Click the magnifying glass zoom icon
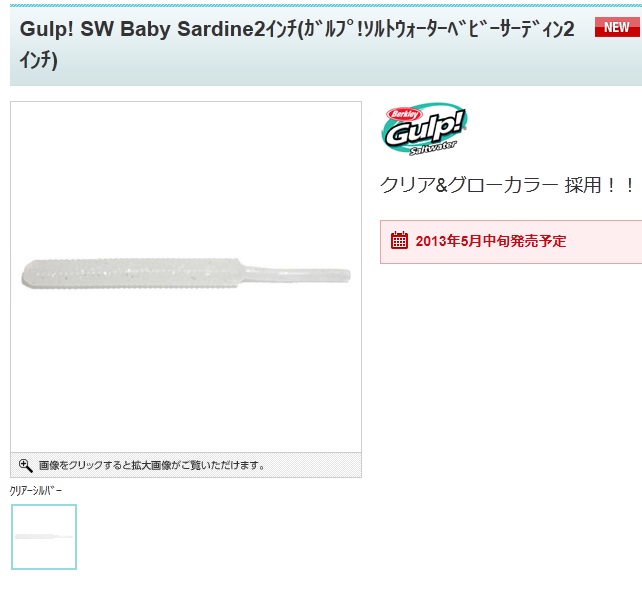 click(x=25, y=466)
